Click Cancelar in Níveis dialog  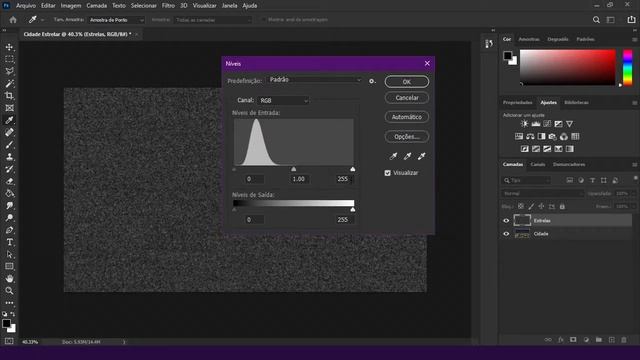click(407, 98)
